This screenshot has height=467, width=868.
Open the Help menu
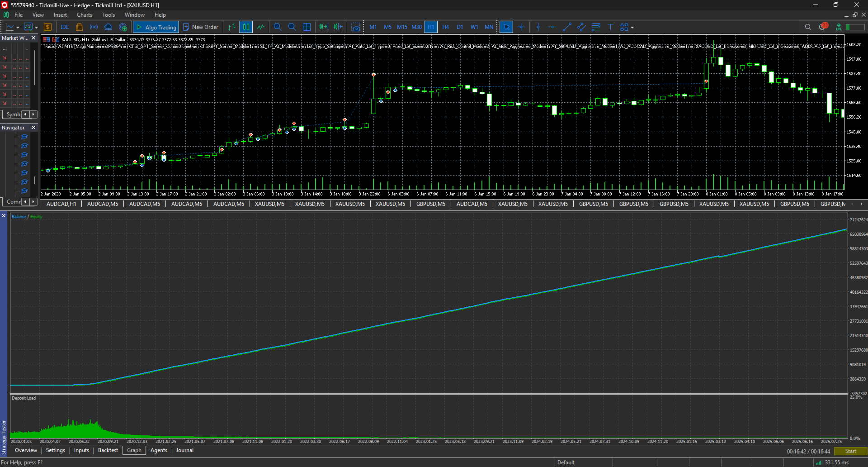point(160,15)
